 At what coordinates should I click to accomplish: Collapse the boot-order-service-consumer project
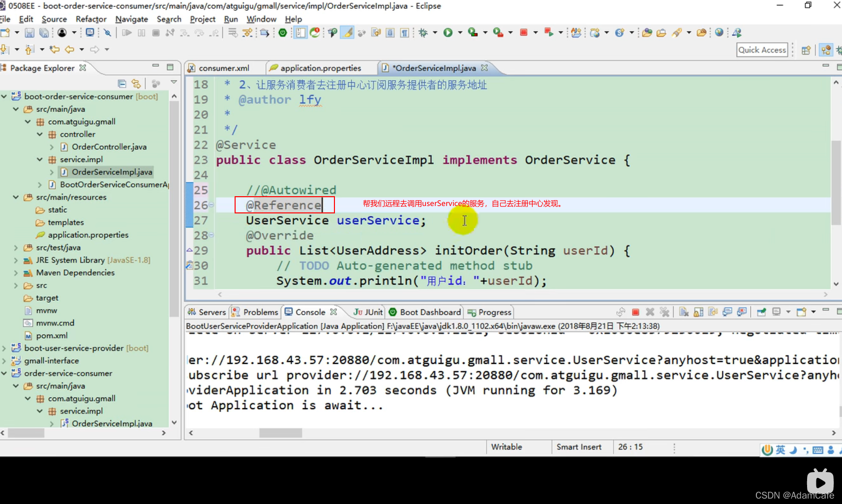click(x=4, y=96)
